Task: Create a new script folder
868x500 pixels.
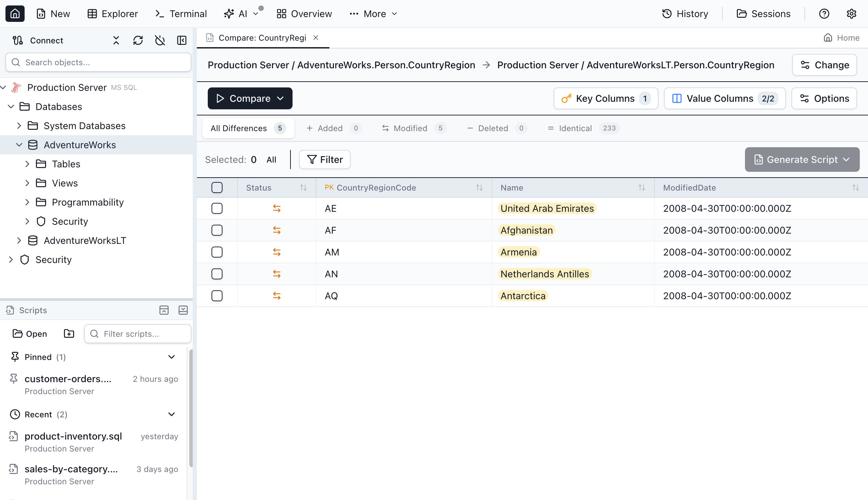Action: tap(69, 333)
